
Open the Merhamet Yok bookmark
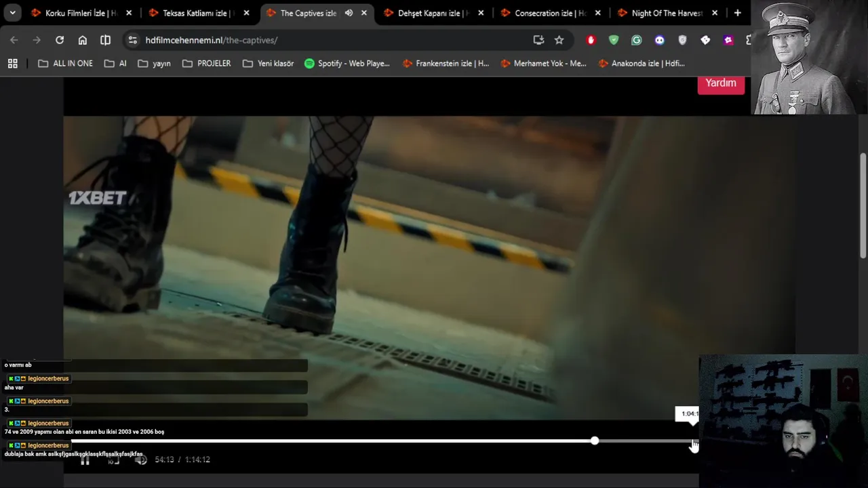543,63
